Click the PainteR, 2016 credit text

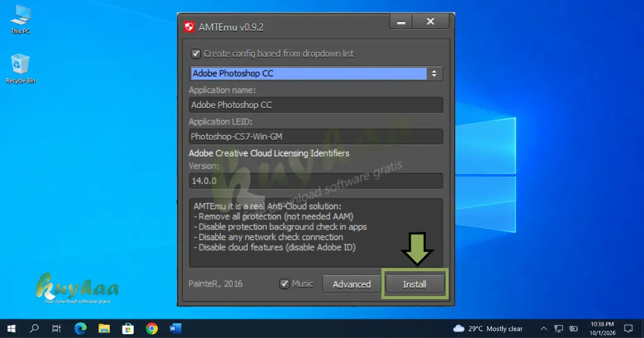216,284
